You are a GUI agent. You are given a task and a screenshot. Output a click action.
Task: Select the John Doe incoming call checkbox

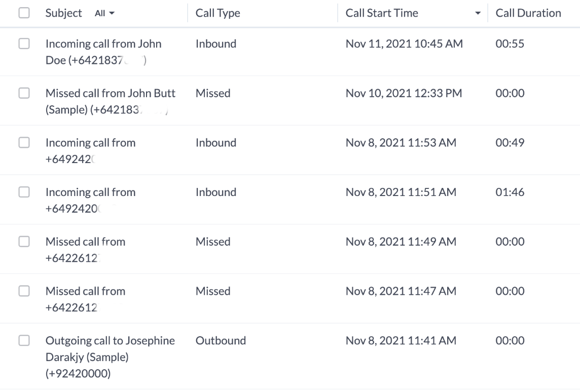[24, 44]
